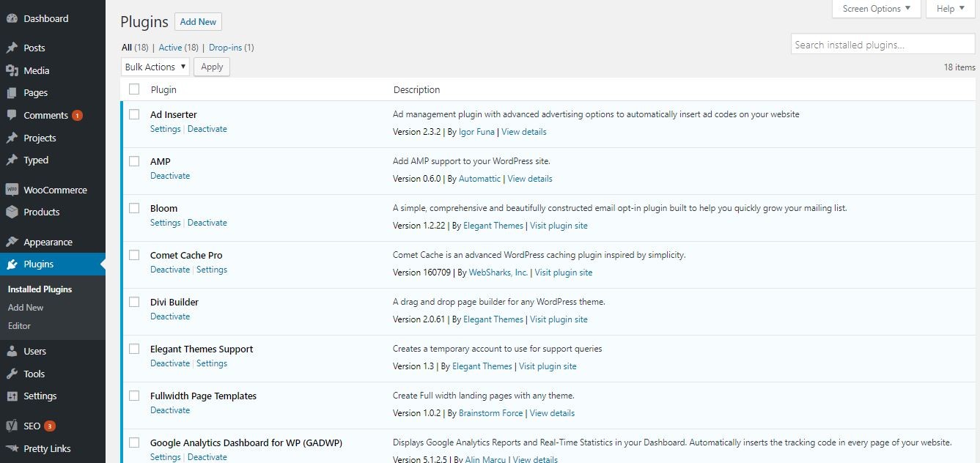Open the Automattic author link
The width and height of the screenshot is (980, 463).
480,179
